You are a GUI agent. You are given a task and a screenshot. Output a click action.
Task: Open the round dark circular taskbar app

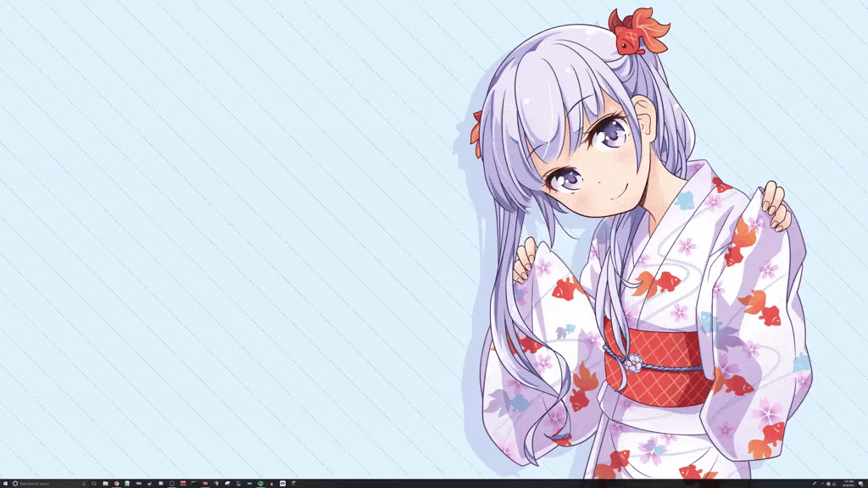point(172,484)
